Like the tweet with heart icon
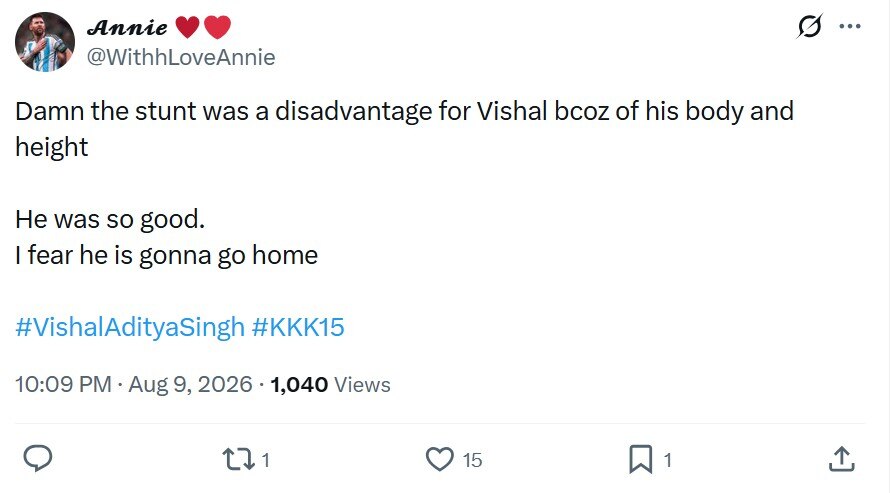Screen dimensions: 892x493 [x=440, y=459]
